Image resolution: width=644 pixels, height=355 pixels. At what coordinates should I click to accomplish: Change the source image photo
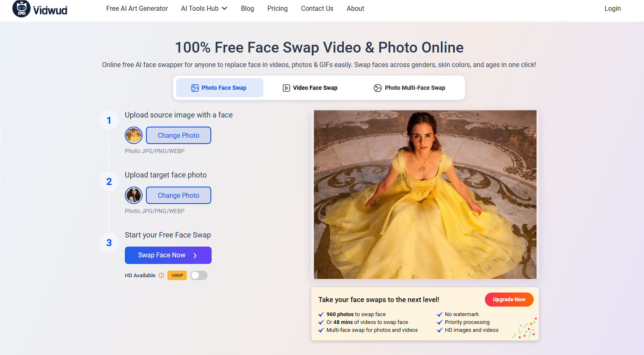[x=179, y=135]
